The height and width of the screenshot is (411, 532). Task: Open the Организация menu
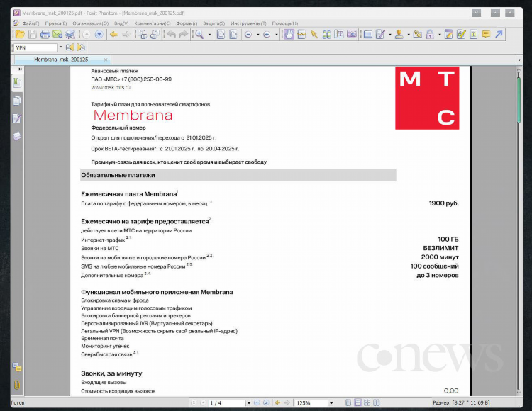point(90,23)
